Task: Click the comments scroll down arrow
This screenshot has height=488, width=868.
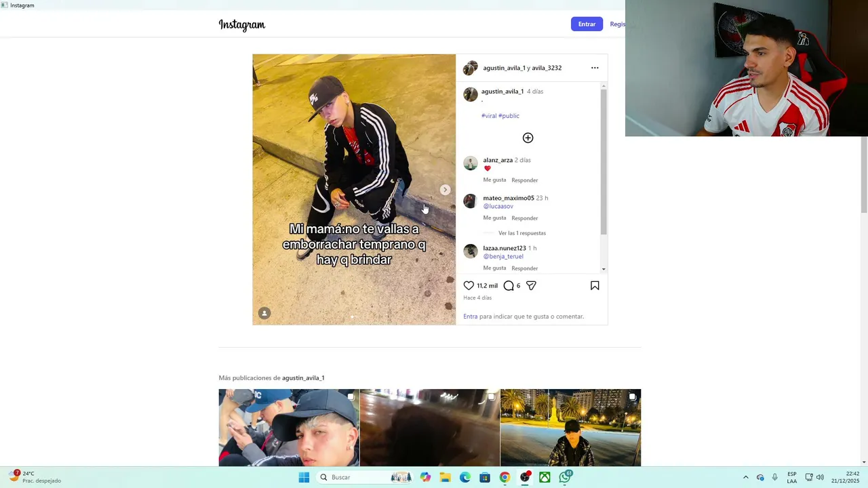Action: point(604,270)
